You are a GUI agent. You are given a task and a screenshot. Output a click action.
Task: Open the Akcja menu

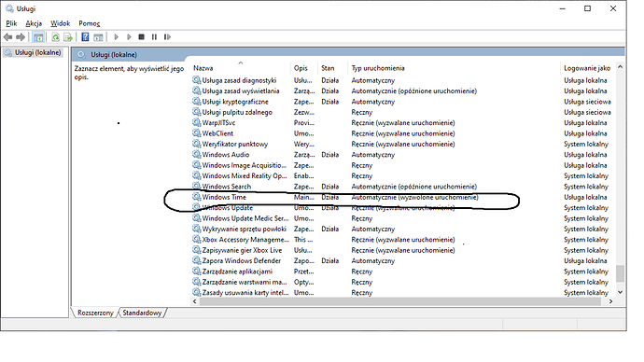(x=34, y=23)
